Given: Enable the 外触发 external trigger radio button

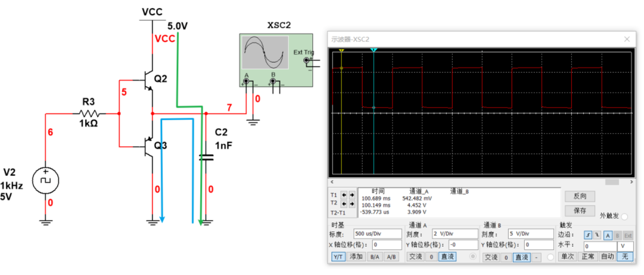Looking at the screenshot, I should click(624, 217).
